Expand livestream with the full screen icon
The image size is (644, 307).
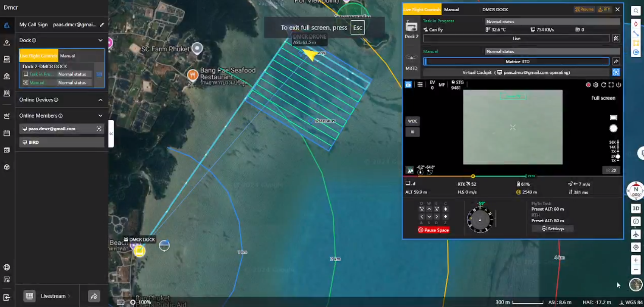611,85
